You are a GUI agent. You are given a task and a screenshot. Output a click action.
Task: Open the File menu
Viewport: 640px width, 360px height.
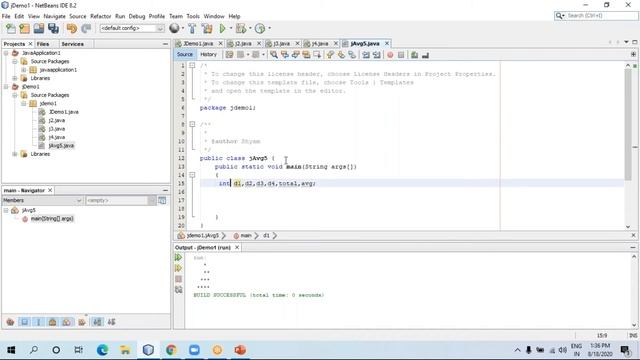click(6, 16)
